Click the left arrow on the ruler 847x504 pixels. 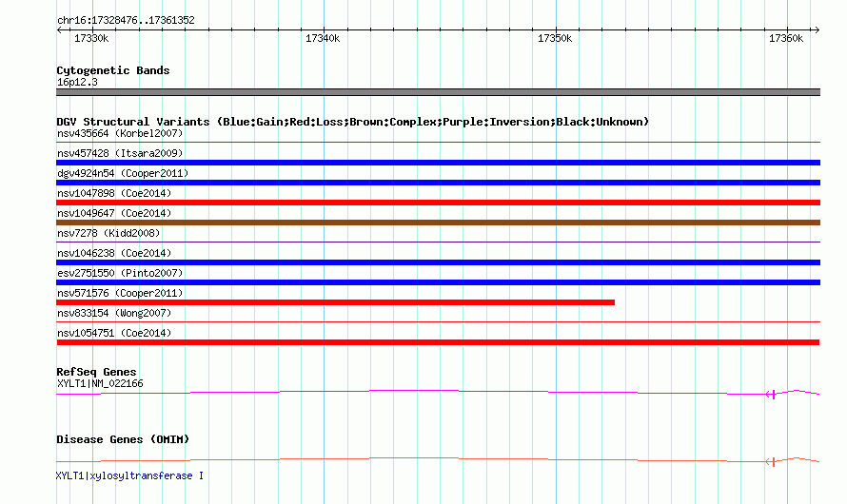59,30
